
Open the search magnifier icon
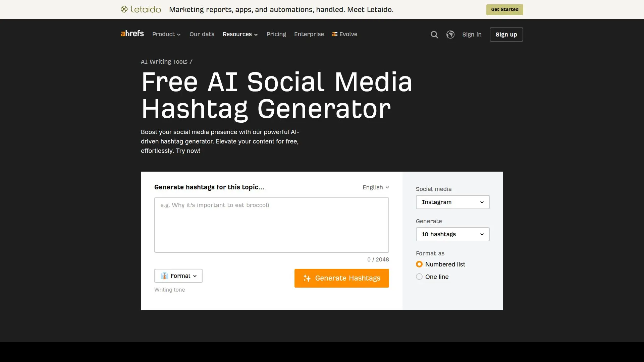pos(434,35)
